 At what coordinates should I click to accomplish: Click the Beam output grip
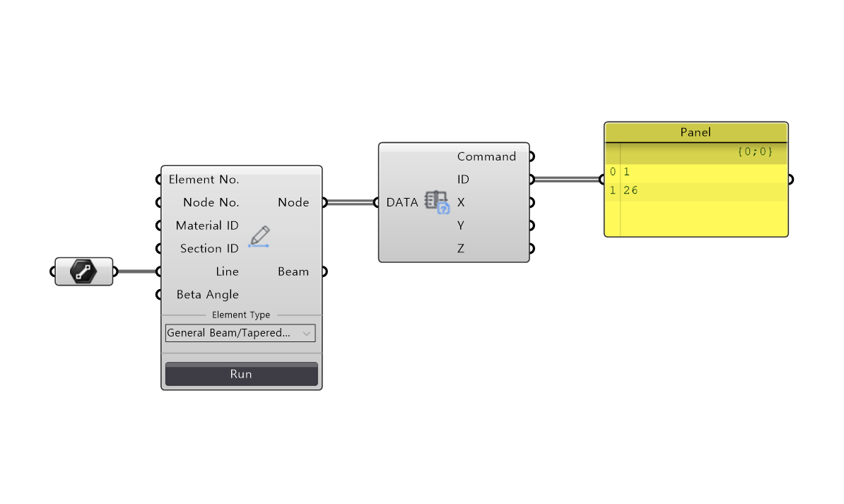(324, 271)
